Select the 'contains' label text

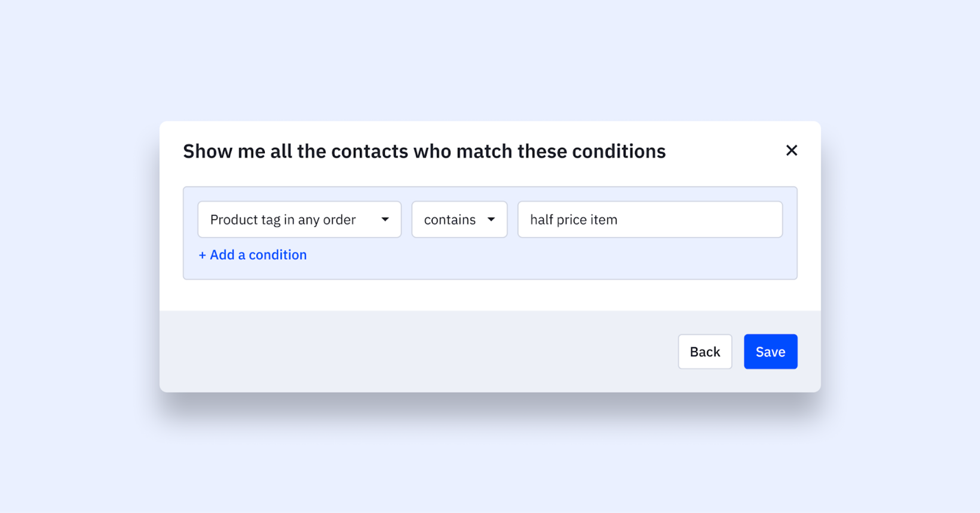pyautogui.click(x=450, y=220)
